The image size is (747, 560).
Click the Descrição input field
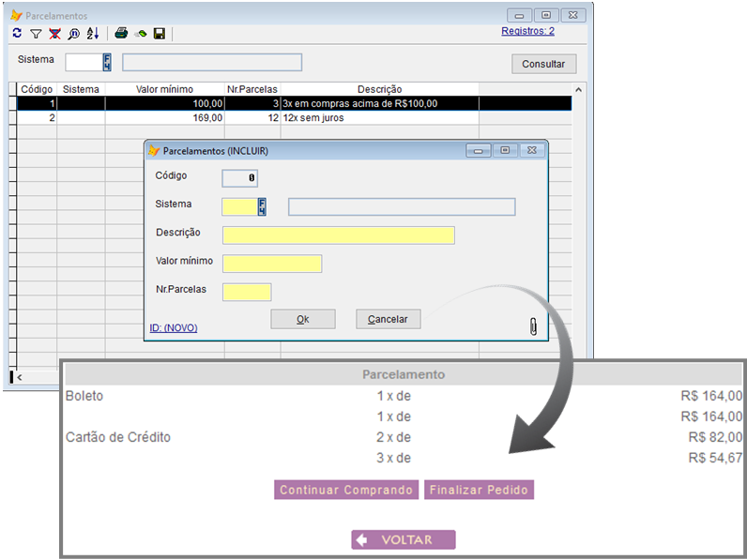pyautogui.click(x=338, y=235)
